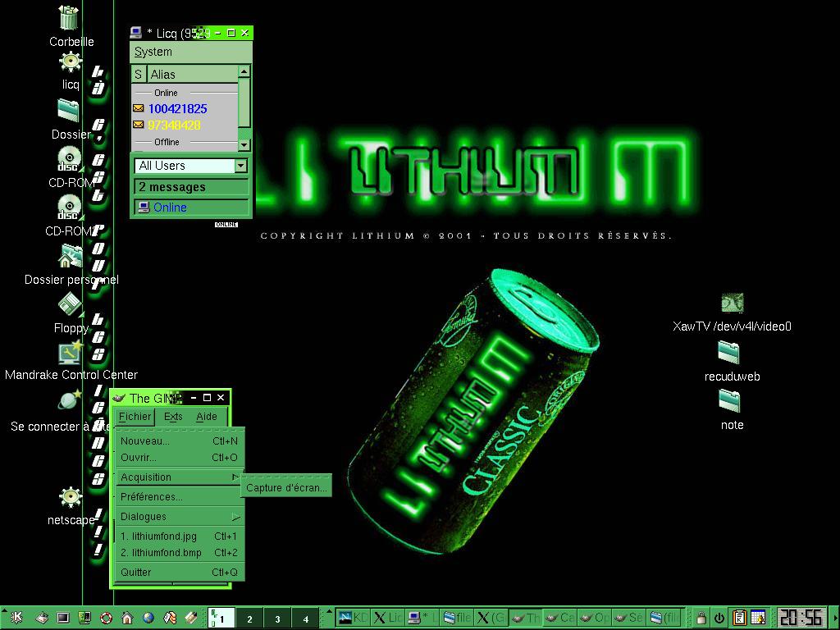Select Capture d'écran... submenu item

[286, 487]
